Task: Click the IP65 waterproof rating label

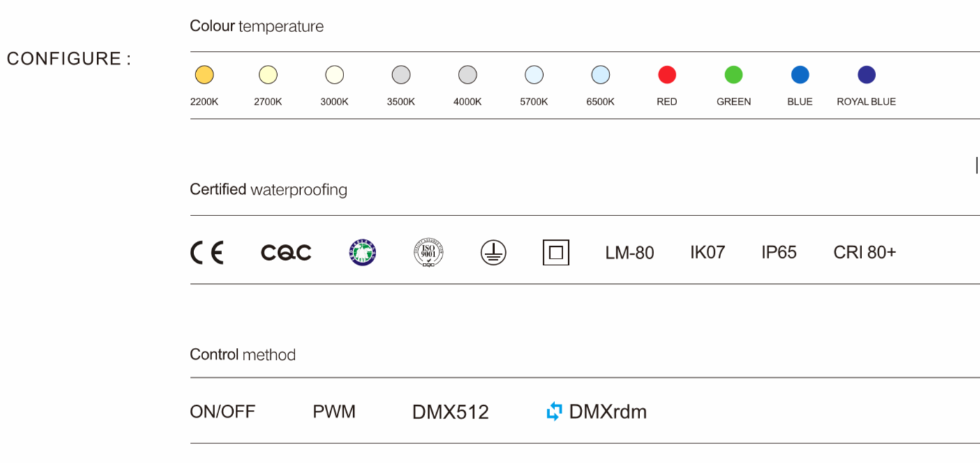Action: click(779, 252)
